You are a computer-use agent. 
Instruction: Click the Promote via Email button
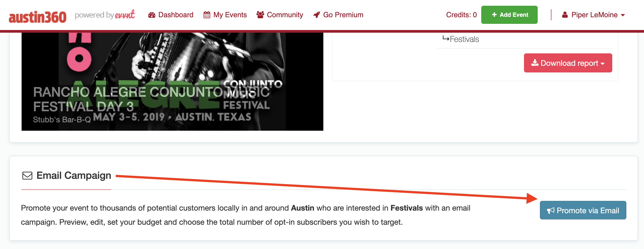coord(583,210)
